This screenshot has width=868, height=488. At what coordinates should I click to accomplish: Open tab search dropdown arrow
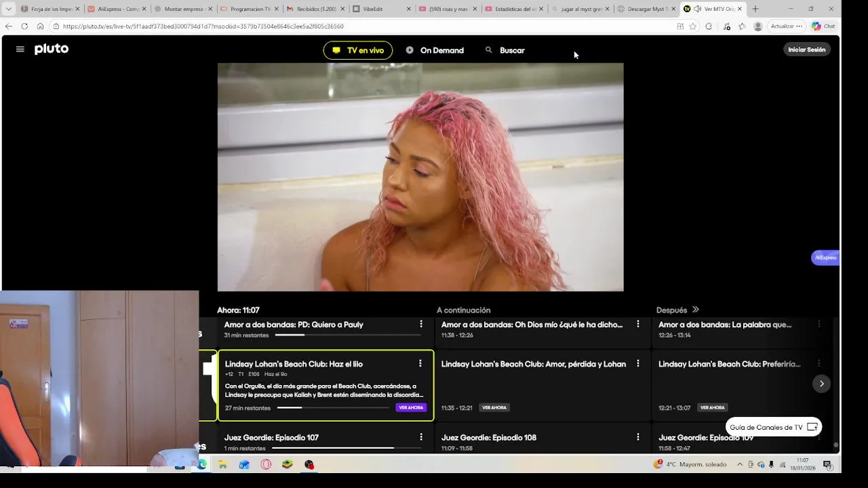coord(8,9)
